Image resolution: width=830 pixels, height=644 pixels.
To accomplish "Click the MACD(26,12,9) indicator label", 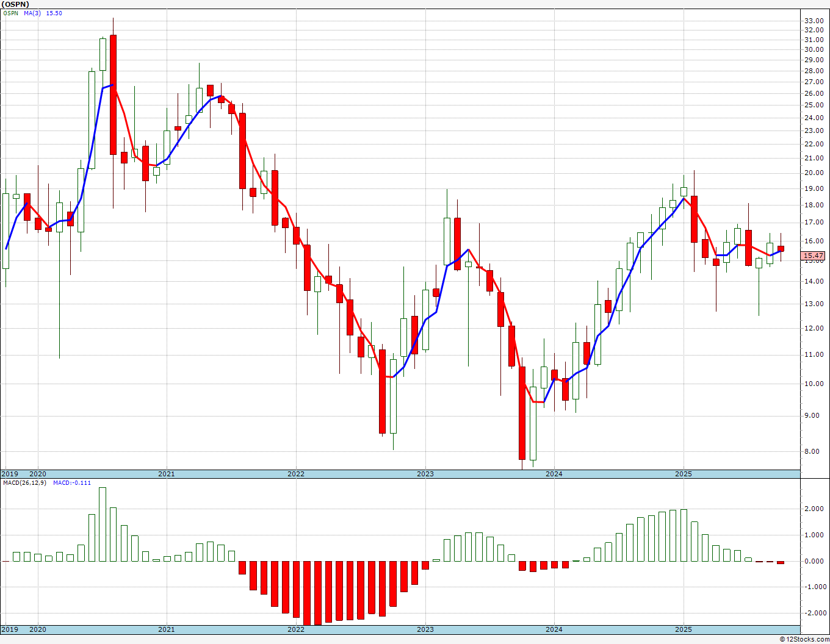I will 24,482.
